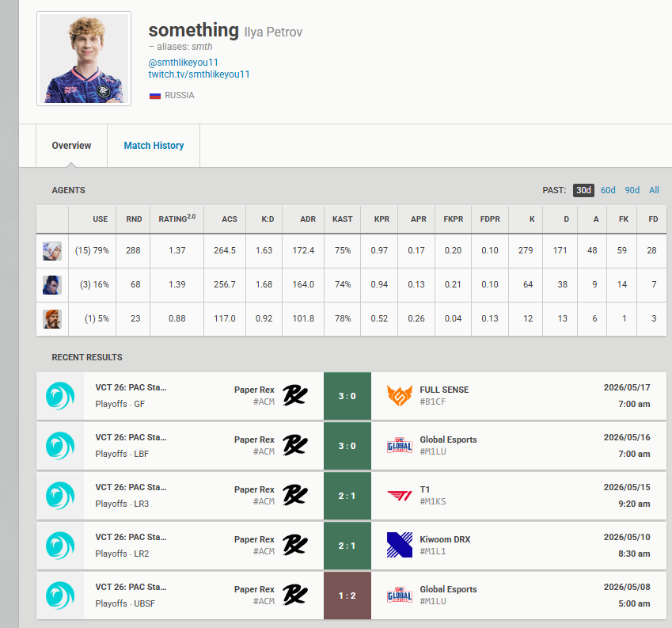Click the FKPR column header
672x628 pixels.
coord(453,219)
